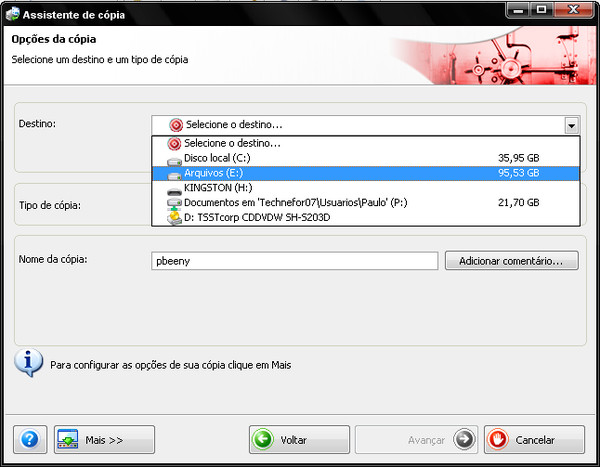Minimize the Assistente de cópia window
600x467 pixels.
(518, 10)
